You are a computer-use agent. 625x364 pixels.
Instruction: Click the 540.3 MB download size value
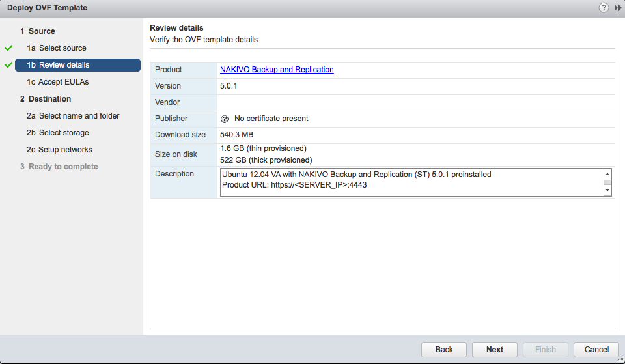point(237,135)
